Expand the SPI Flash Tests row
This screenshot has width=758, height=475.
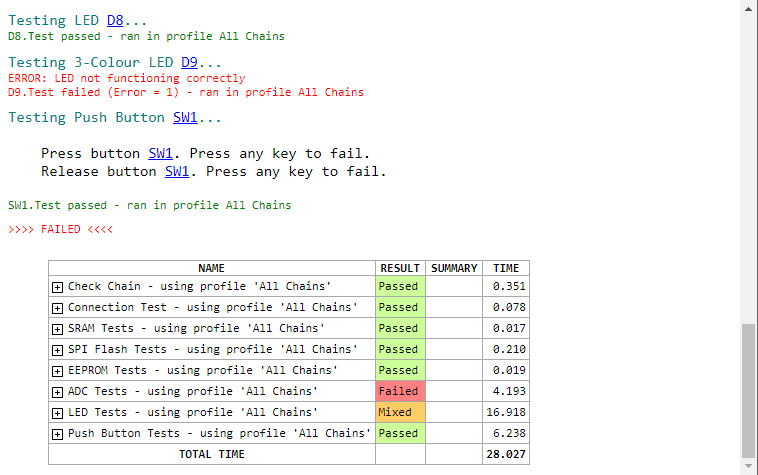click(x=57, y=350)
